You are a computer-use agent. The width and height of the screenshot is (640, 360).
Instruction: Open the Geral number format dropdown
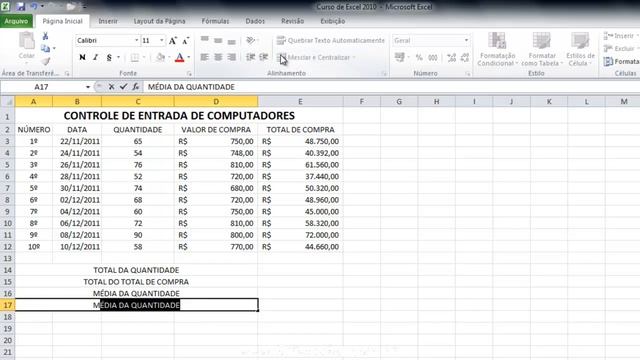466,40
